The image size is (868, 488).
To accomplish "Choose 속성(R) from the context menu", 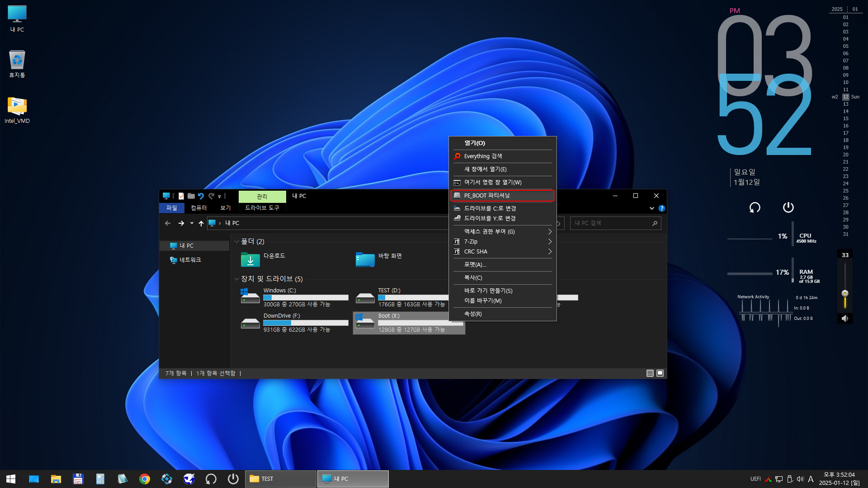I will pos(502,314).
